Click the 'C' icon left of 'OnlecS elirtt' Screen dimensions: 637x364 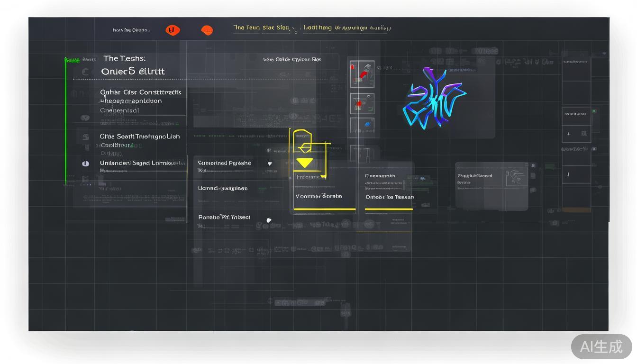85,72
